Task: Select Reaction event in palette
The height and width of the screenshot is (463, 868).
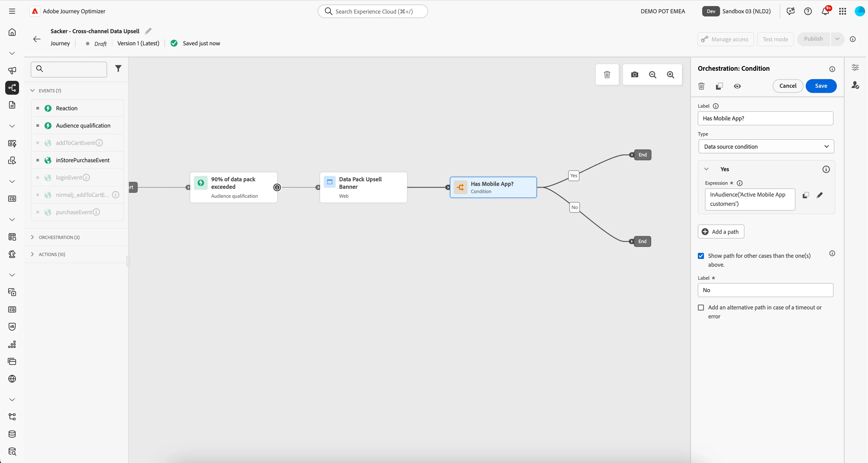Action: [x=78, y=108]
